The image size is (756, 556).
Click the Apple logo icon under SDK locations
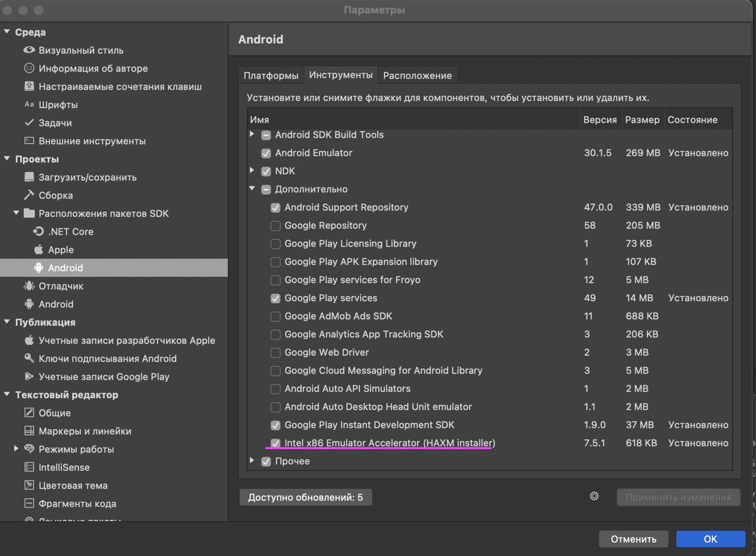click(x=38, y=249)
